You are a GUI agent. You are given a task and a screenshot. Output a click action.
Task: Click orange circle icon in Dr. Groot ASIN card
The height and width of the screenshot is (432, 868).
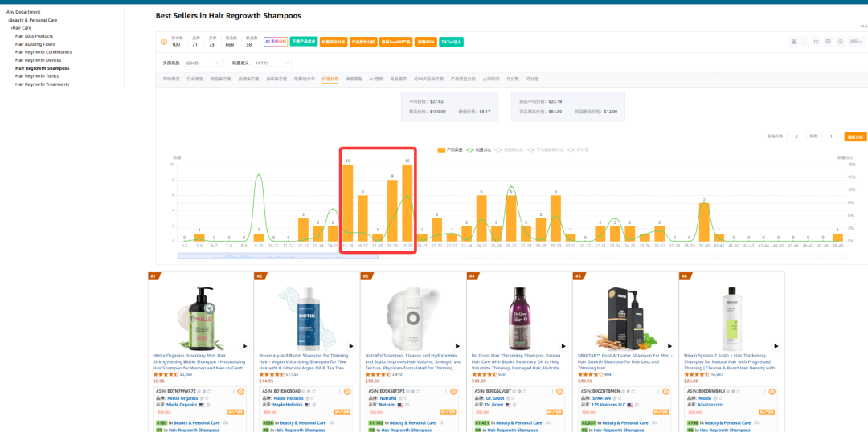[559, 392]
